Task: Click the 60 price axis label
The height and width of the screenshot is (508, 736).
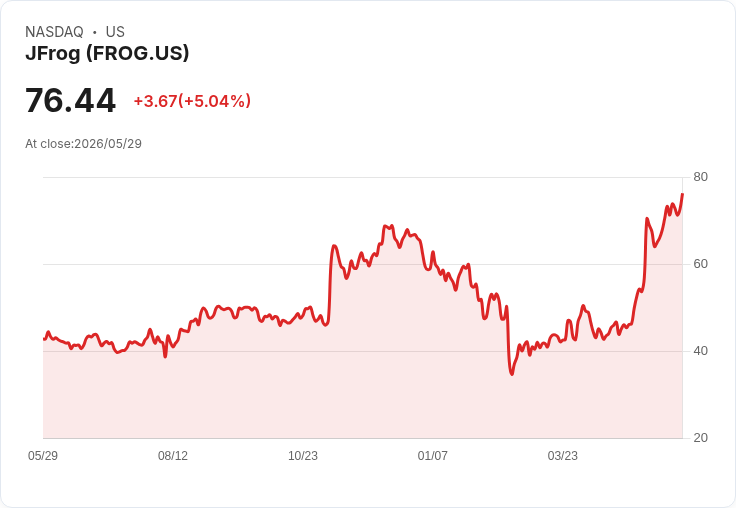Action: tap(700, 264)
